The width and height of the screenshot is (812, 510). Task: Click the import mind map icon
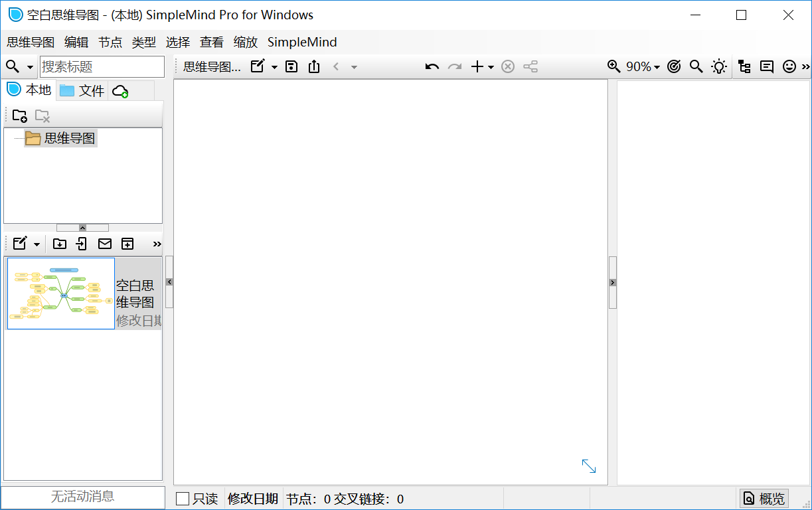pos(81,244)
